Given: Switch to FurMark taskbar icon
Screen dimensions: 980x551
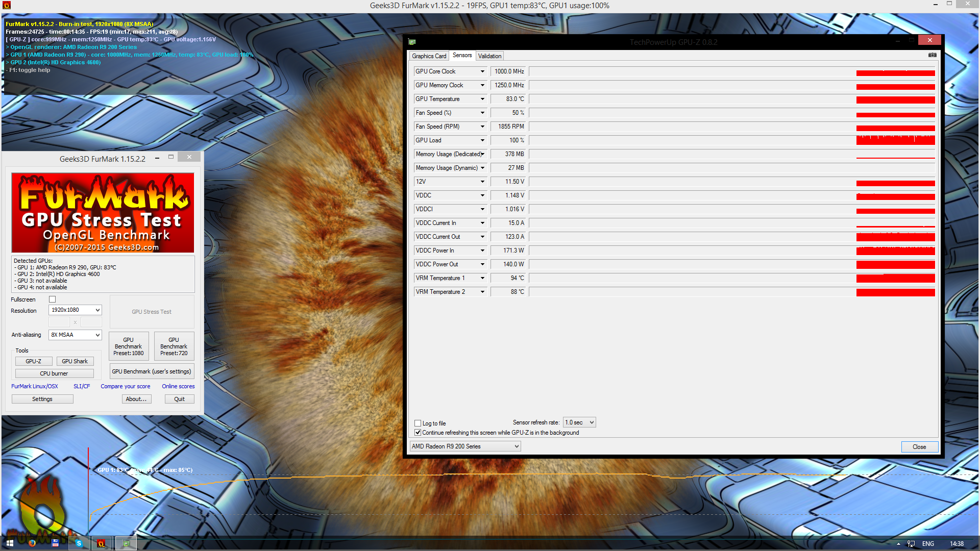Looking at the screenshot, I should [x=101, y=543].
